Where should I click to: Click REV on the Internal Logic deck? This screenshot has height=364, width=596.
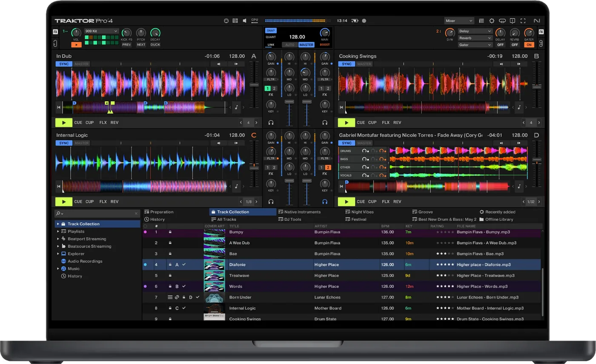coord(115,202)
